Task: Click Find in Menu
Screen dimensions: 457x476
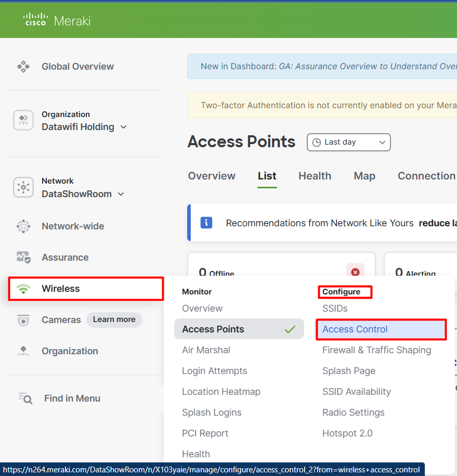Action: [72, 398]
